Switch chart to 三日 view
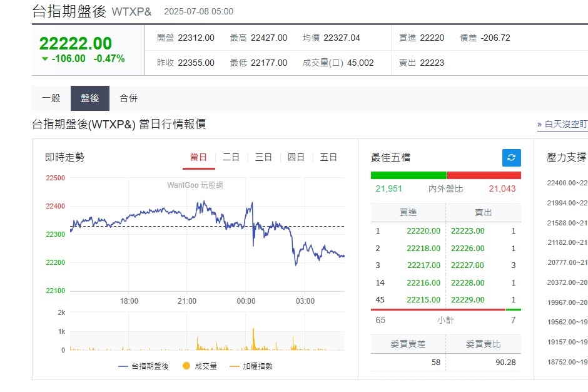The width and height of the screenshot is (588, 392). point(263,157)
